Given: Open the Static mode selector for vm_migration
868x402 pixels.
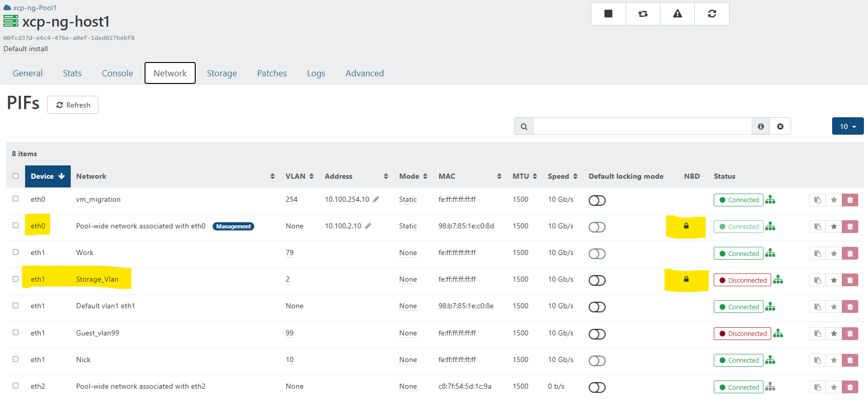Looking at the screenshot, I should click(x=408, y=200).
